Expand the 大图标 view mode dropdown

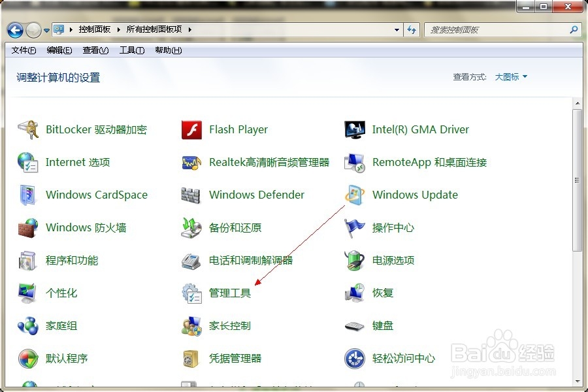pos(511,77)
